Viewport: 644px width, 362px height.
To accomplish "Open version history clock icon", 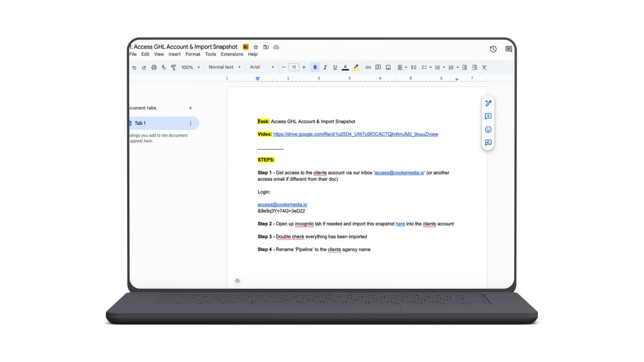I will (493, 49).
